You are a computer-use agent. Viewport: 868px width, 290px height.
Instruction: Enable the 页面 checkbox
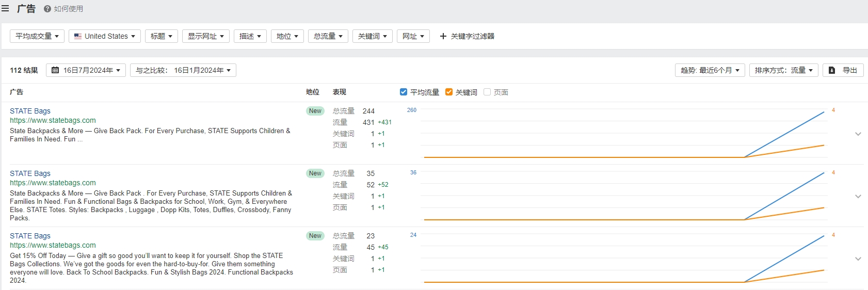(x=487, y=92)
